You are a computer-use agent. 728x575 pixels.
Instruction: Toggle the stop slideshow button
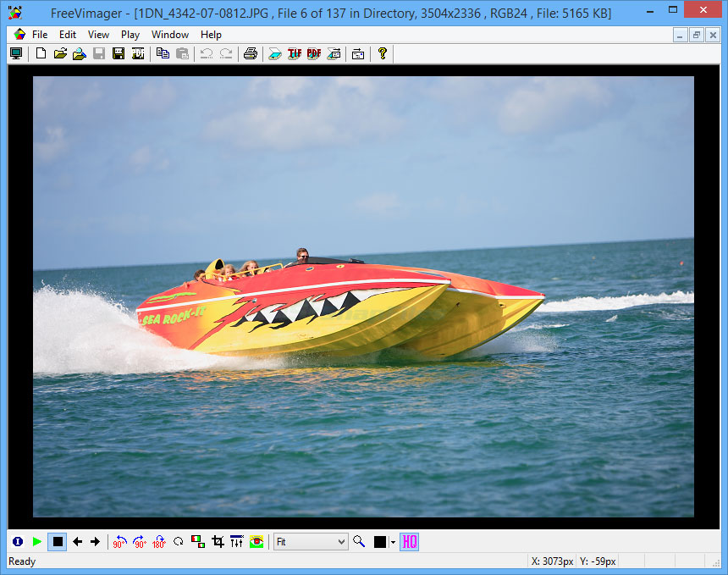58,542
